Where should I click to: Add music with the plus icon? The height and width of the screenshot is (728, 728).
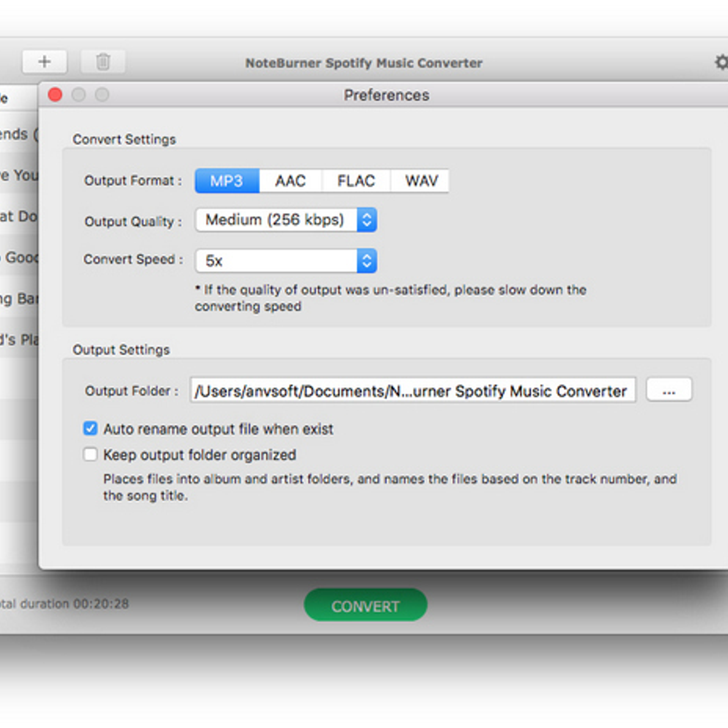44,62
